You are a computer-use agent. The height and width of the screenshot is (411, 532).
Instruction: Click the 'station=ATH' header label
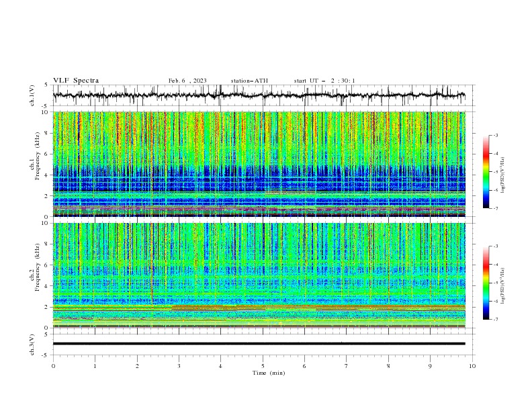[x=249, y=81]
